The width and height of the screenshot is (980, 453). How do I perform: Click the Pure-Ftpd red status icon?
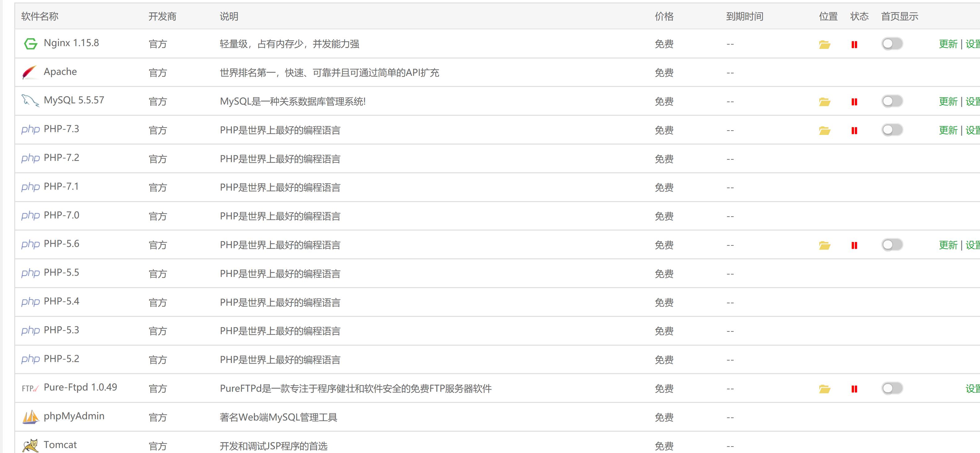(854, 389)
